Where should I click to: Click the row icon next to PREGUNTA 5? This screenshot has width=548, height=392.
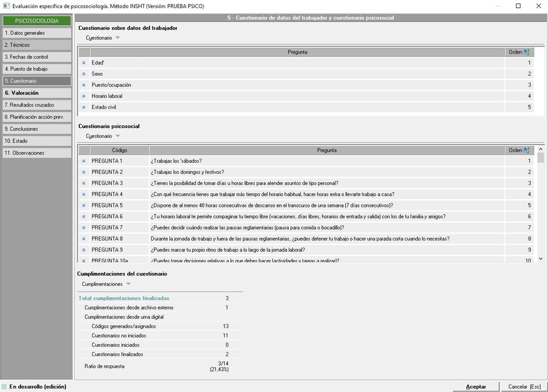click(x=83, y=205)
